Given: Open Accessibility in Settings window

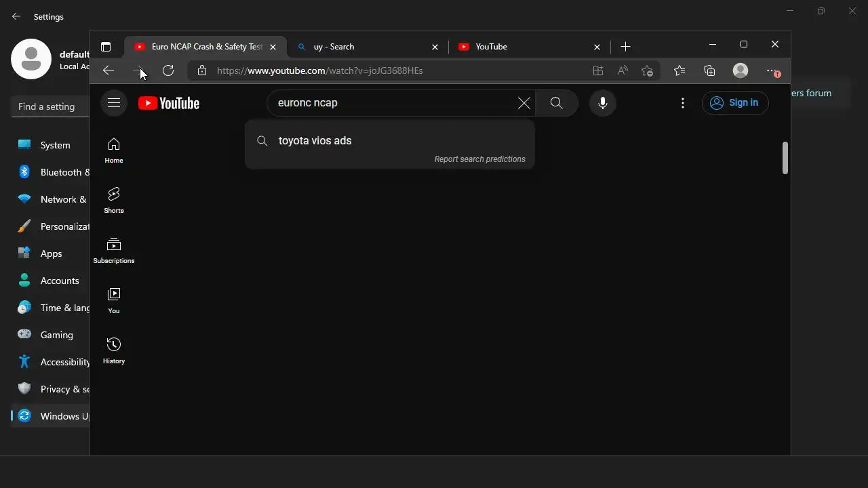Looking at the screenshot, I should pos(50,362).
